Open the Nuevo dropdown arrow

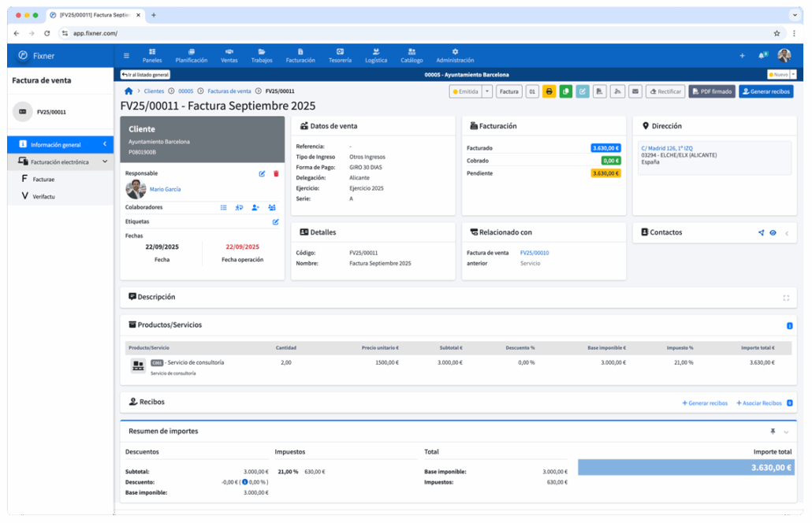pos(793,74)
